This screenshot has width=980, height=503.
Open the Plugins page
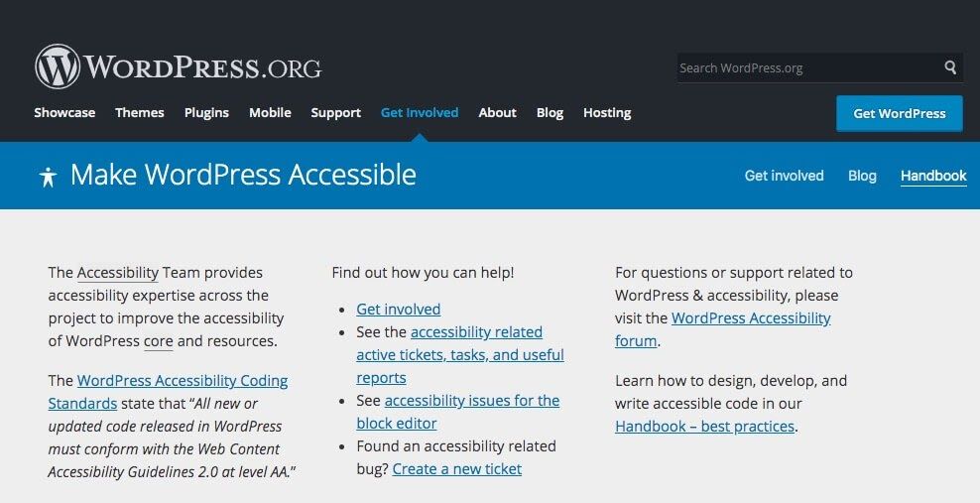206,113
